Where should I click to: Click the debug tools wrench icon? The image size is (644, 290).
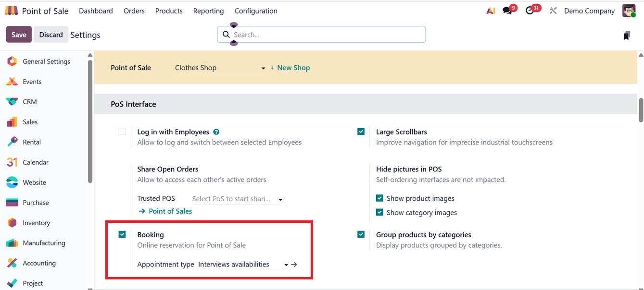[553, 11]
